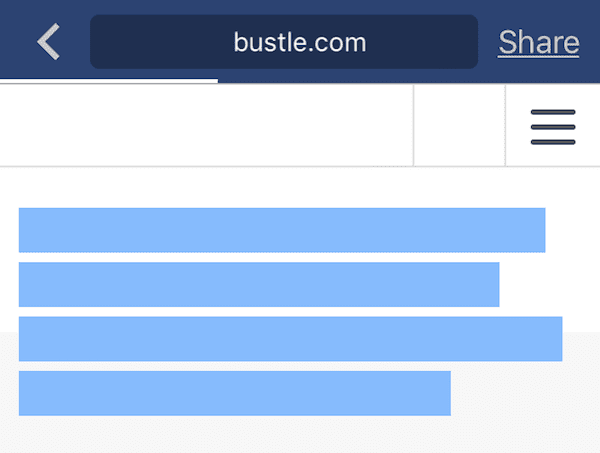600x453 pixels.
Task: Select the second highlighted text line
Action: 259,284
